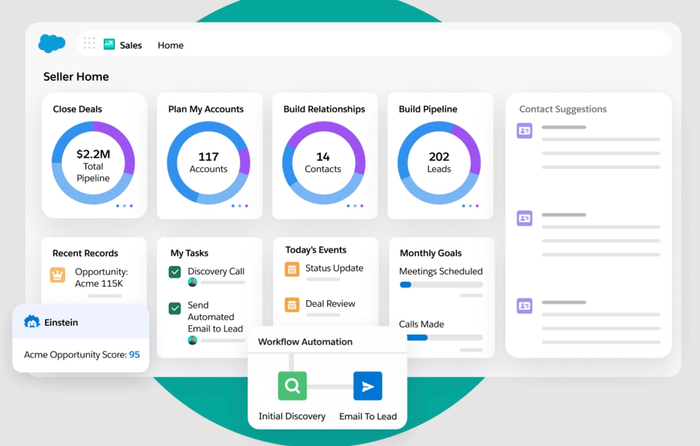
Task: Click the My Tasks heading
Action: click(189, 253)
